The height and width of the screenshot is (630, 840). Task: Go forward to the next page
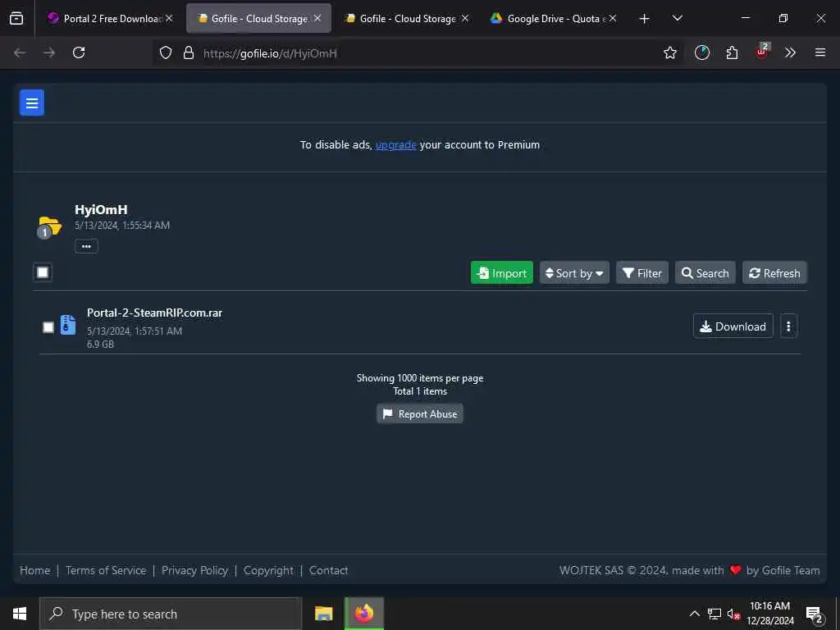[x=48, y=52]
